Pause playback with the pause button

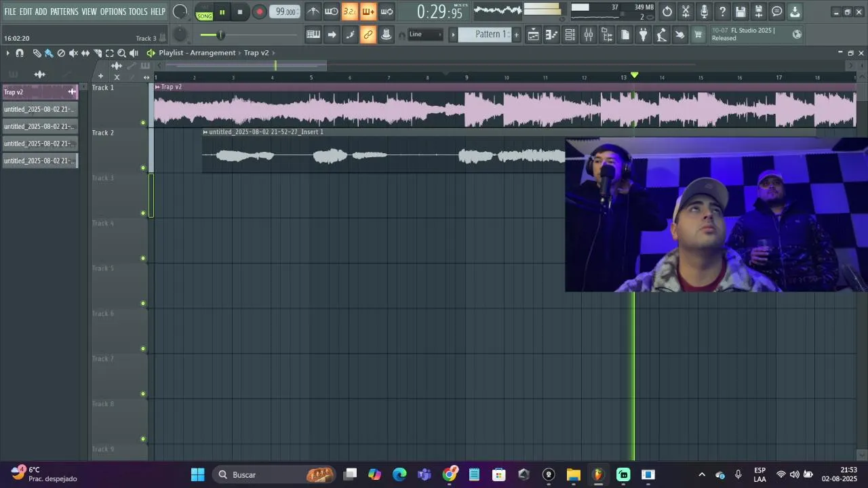coord(222,12)
